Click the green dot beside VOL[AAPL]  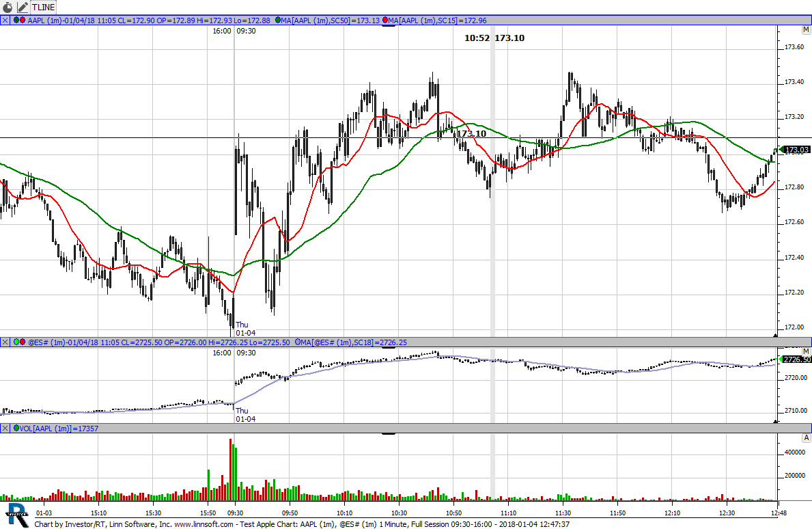(x=16, y=429)
